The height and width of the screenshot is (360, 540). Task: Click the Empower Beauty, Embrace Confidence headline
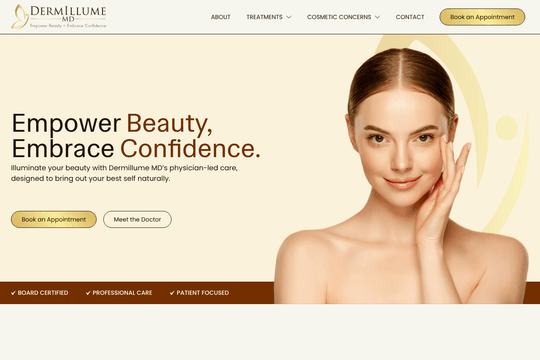point(136,136)
